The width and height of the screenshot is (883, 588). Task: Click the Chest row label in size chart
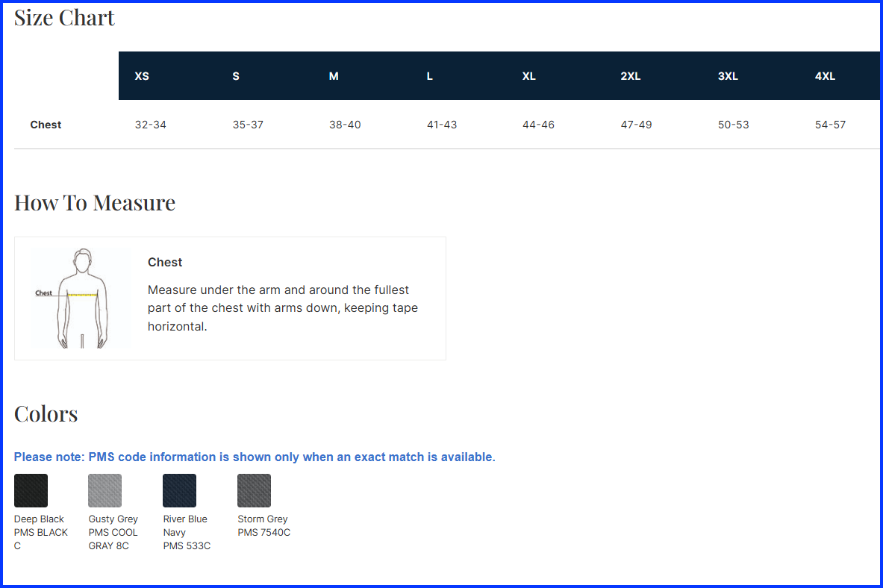tap(46, 125)
